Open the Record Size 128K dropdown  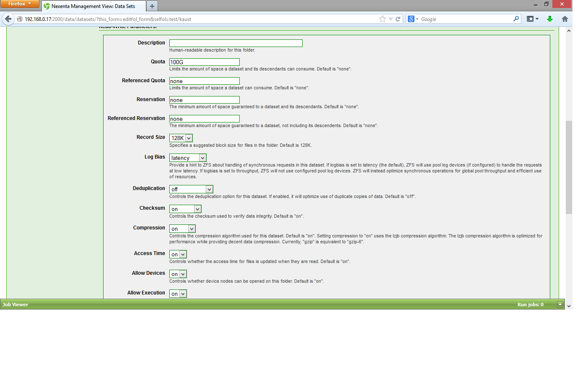click(181, 138)
